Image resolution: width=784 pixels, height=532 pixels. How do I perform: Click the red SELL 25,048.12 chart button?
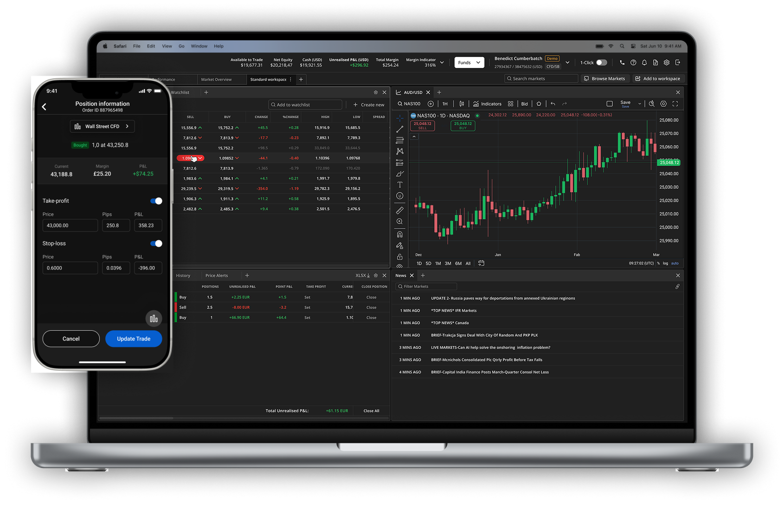point(423,126)
